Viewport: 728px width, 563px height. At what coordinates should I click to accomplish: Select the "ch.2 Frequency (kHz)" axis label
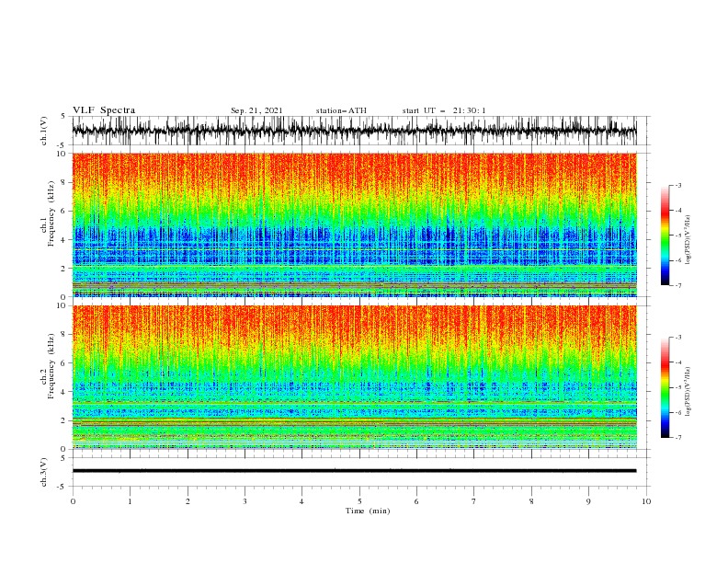point(48,366)
